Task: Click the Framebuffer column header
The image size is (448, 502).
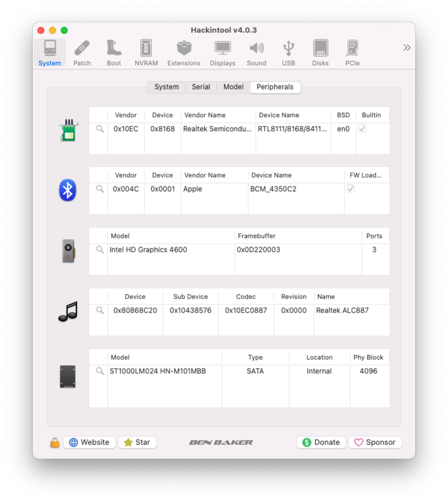Action: (x=298, y=236)
